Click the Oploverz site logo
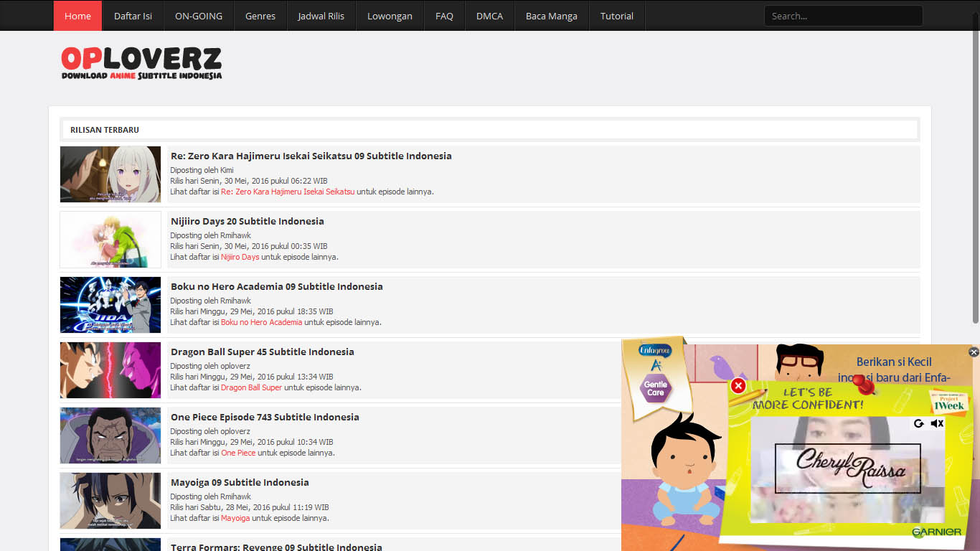This screenshot has width=980, height=551. 141,63
